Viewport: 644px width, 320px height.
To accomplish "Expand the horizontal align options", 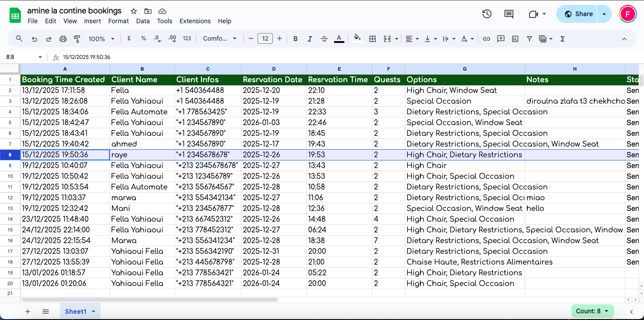I will pyautogui.click(x=416, y=39).
